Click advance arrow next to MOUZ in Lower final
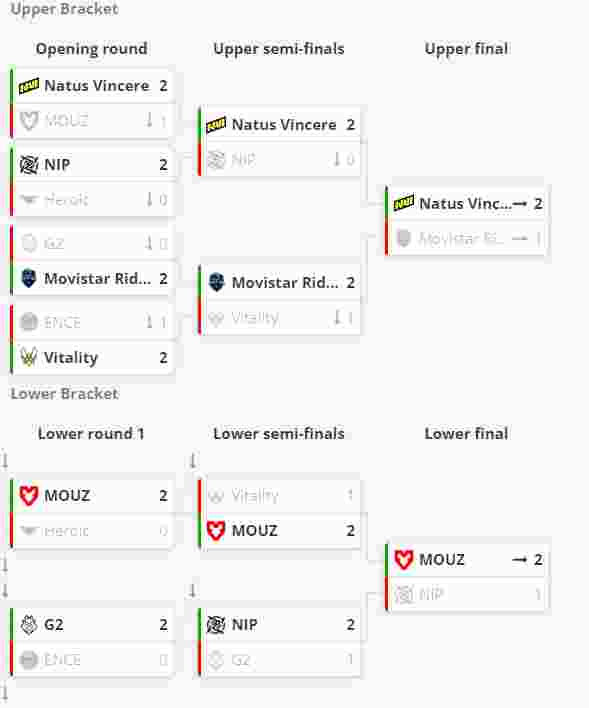Image resolution: width=589 pixels, height=708 pixels. point(519,560)
